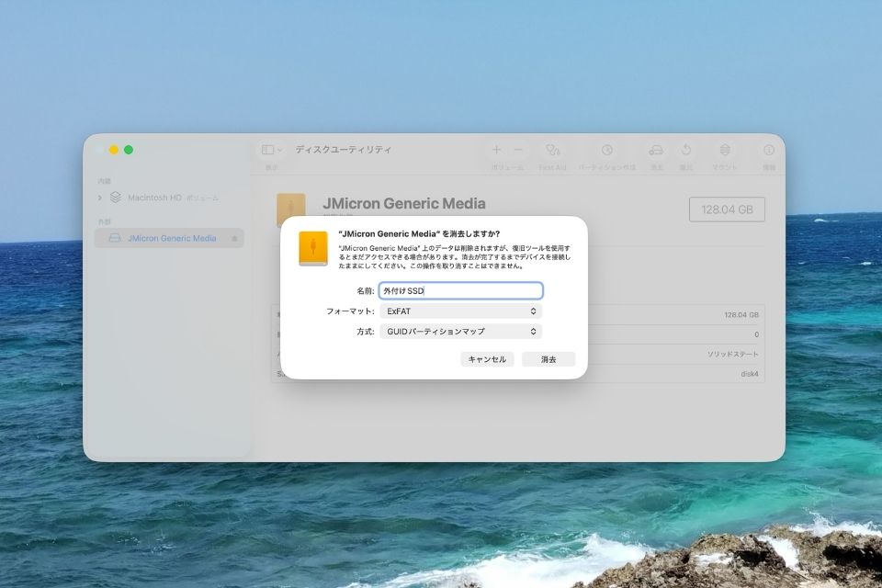Click the ソリッドステート value in the info table
The image size is (882, 588).
(x=733, y=354)
